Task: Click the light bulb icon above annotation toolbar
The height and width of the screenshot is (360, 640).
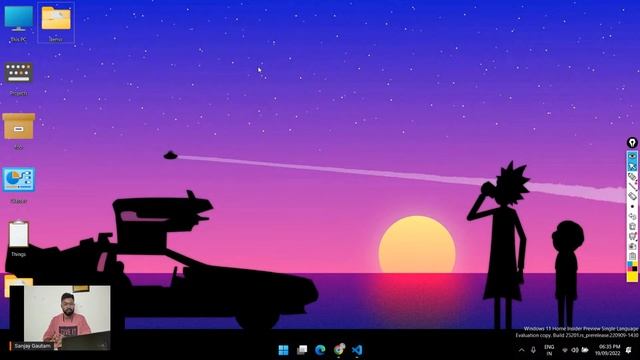Action: click(x=632, y=142)
